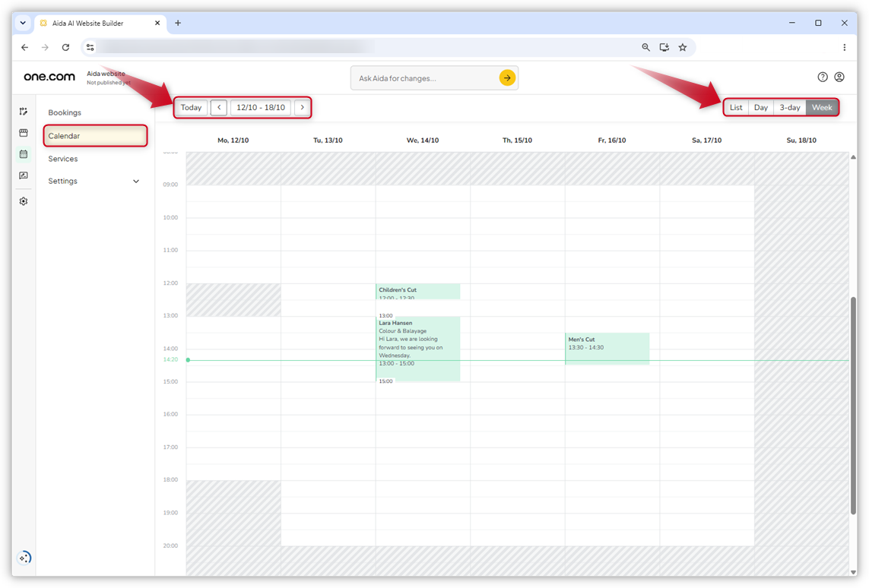Viewport: 869px width, 588px height.
Task: Click the Mo, 12/10 column header
Action: (233, 140)
